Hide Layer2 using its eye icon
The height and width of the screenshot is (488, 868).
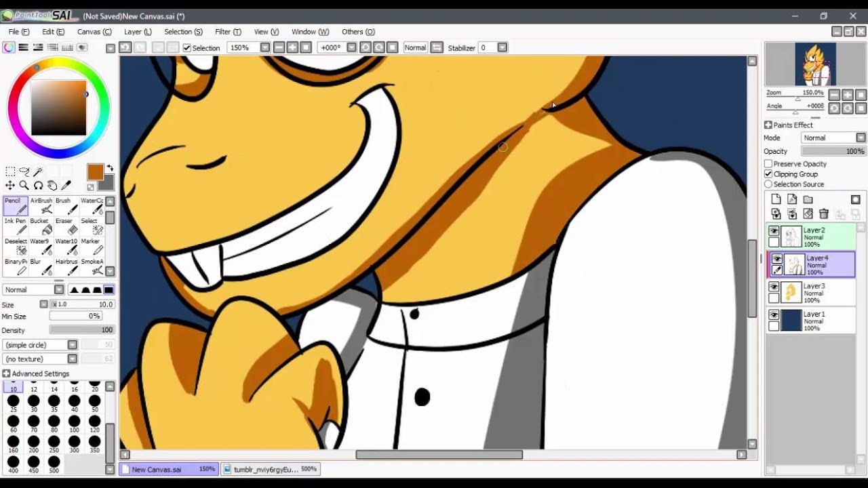coord(774,231)
